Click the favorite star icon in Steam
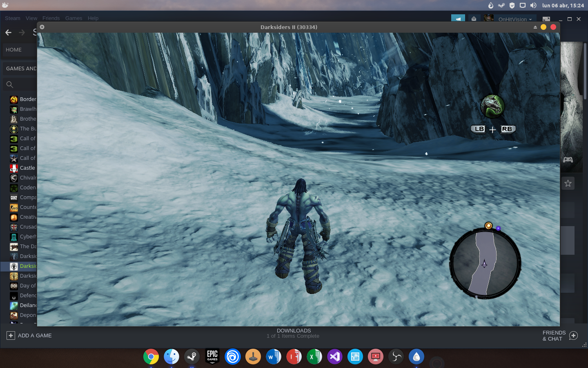Viewport: 588px width, 368px height. pyautogui.click(x=568, y=183)
